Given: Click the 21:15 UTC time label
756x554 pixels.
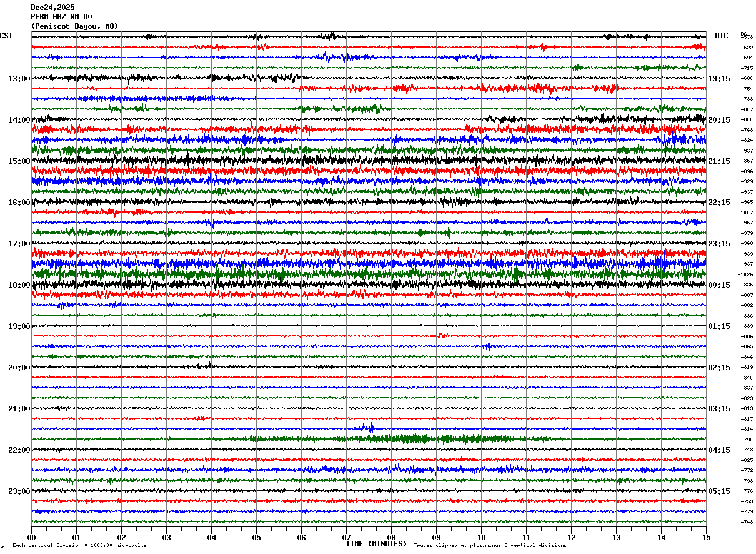Looking at the screenshot, I should 719,161.
